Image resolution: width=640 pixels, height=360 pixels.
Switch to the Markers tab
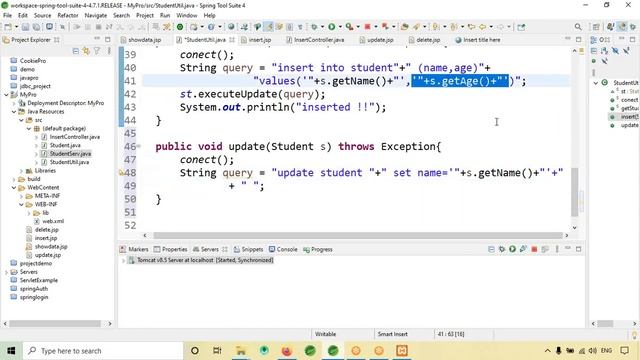pos(134,249)
